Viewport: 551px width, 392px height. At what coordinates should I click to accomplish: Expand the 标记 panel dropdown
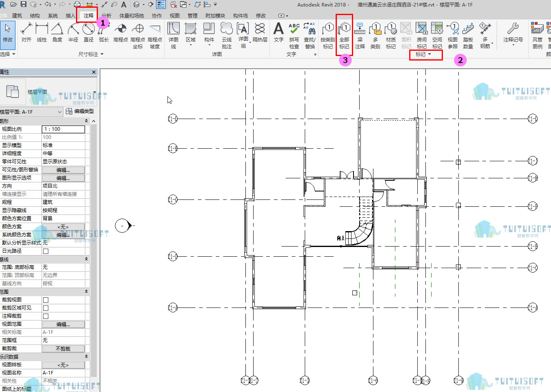tap(423, 54)
